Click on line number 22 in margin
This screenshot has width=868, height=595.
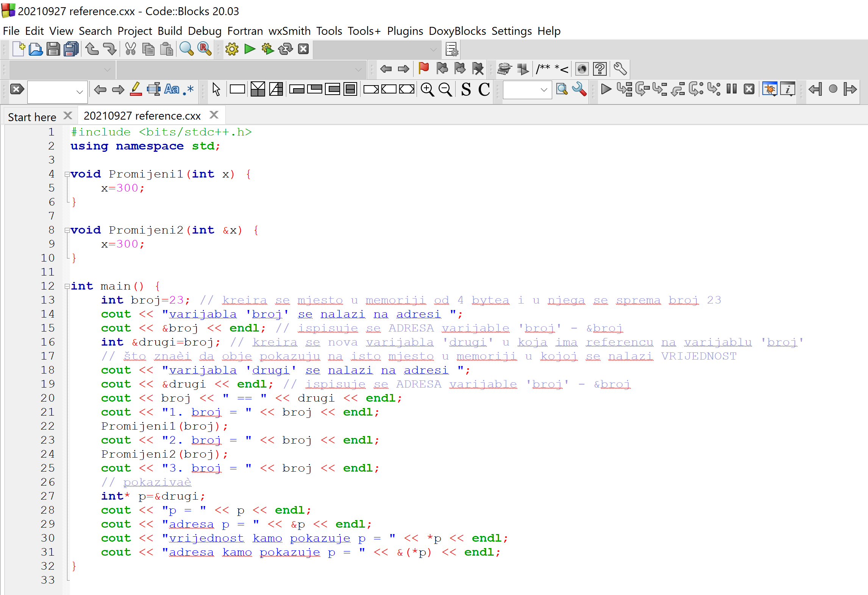48,426
